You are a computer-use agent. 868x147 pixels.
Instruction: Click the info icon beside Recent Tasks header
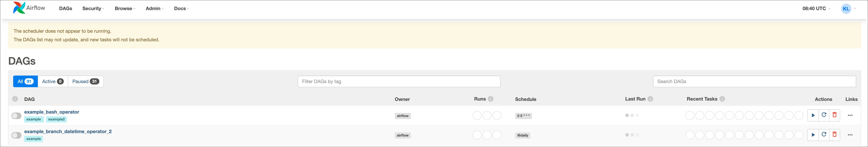(722, 99)
